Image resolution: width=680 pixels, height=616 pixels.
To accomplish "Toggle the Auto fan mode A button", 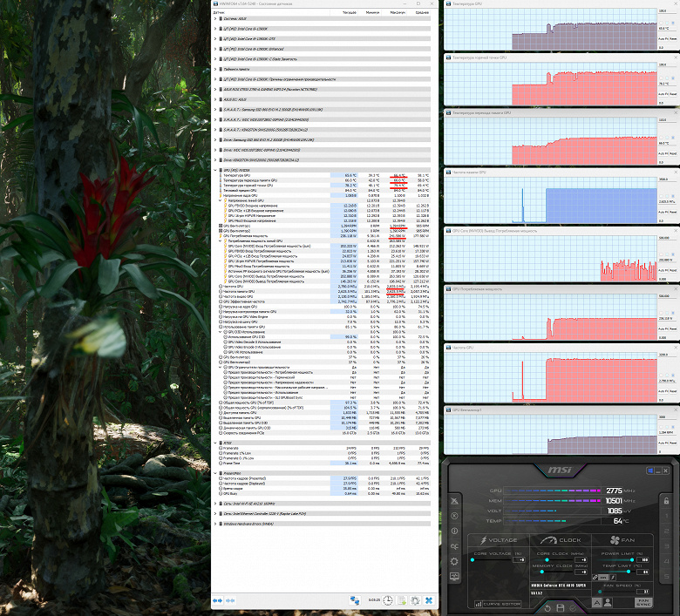I will tap(596, 603).
